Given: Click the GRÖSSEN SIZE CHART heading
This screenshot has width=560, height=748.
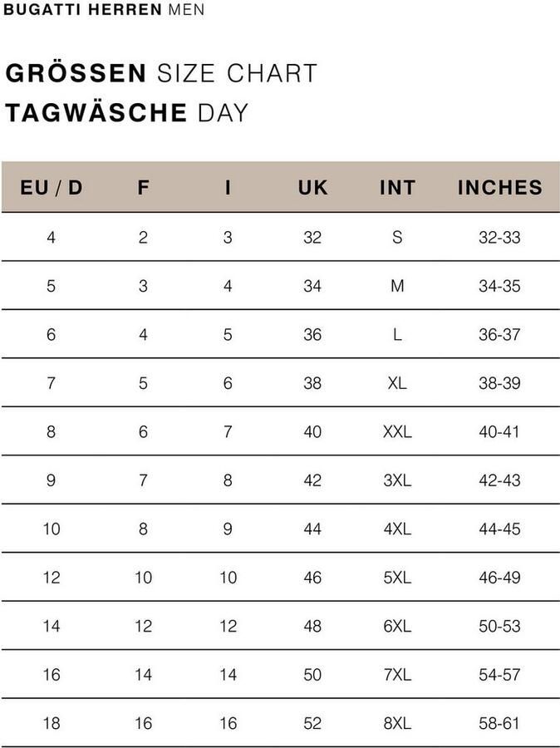Looking at the screenshot, I should 161,73.
